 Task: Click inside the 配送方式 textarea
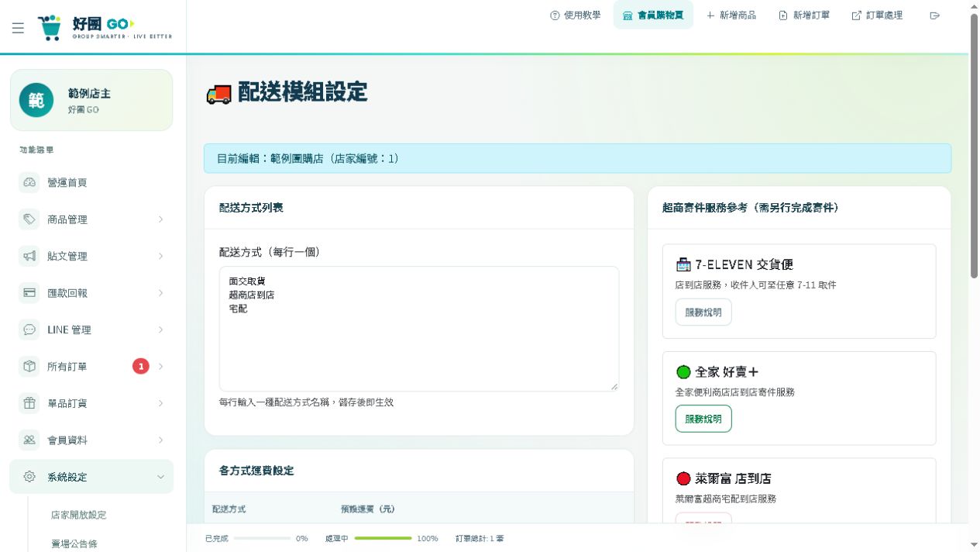[419, 329]
